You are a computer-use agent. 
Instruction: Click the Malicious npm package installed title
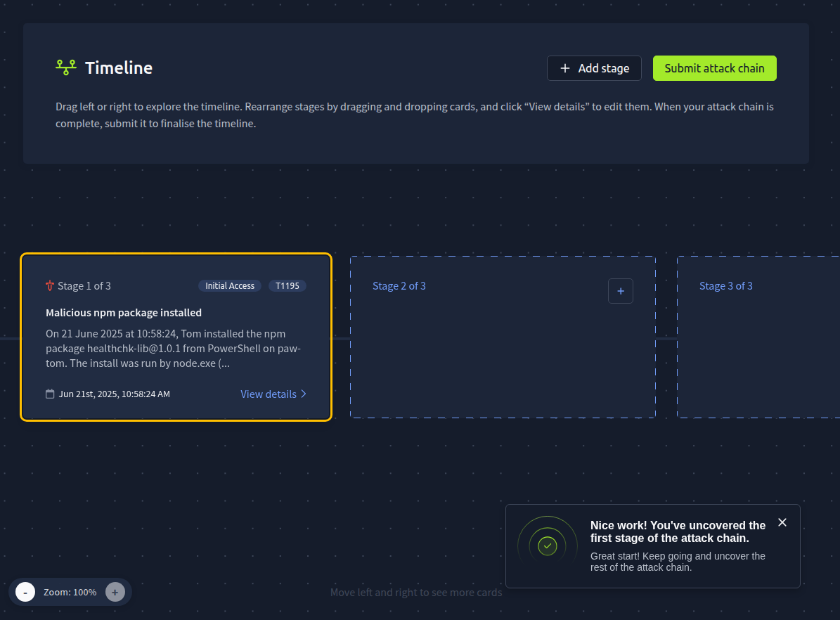124,312
